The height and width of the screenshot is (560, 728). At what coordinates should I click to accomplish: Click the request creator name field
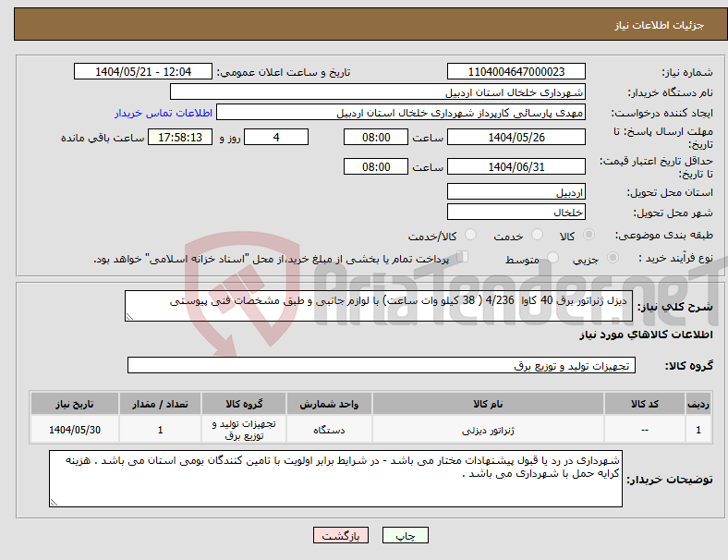pos(401,113)
